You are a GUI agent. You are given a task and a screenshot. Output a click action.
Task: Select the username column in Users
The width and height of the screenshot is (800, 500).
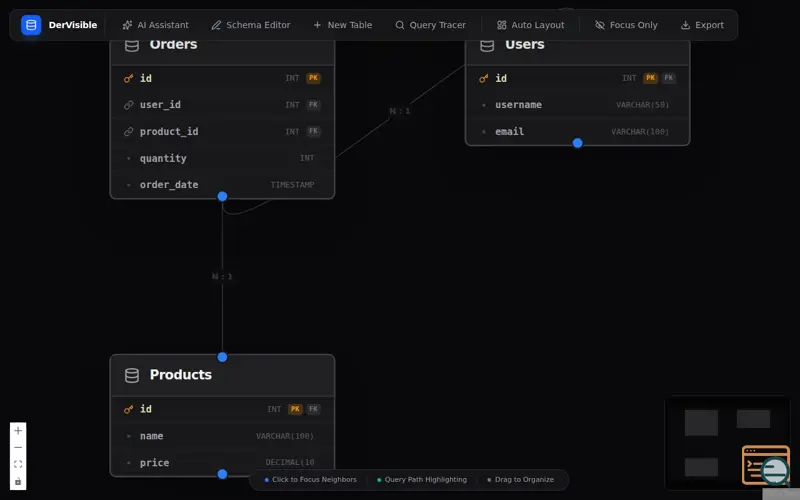tap(578, 105)
